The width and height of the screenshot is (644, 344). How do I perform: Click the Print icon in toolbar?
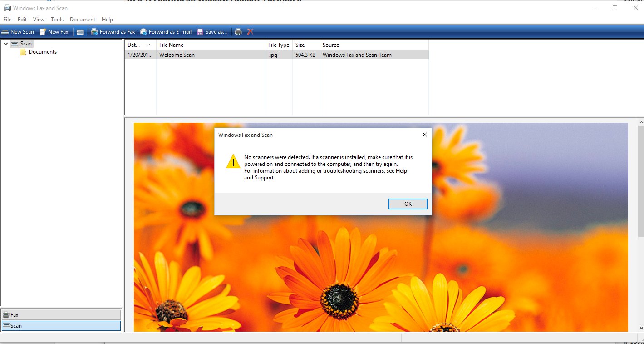click(x=238, y=32)
